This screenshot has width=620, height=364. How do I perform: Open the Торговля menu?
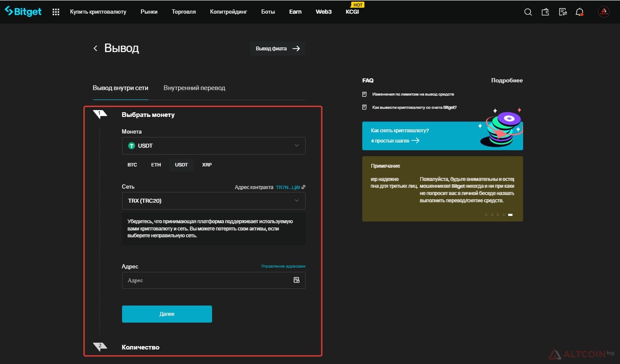click(x=184, y=12)
